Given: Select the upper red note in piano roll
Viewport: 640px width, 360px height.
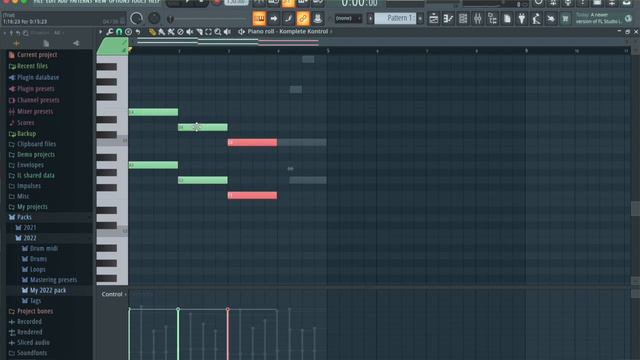Looking at the screenshot, I should coord(252,142).
